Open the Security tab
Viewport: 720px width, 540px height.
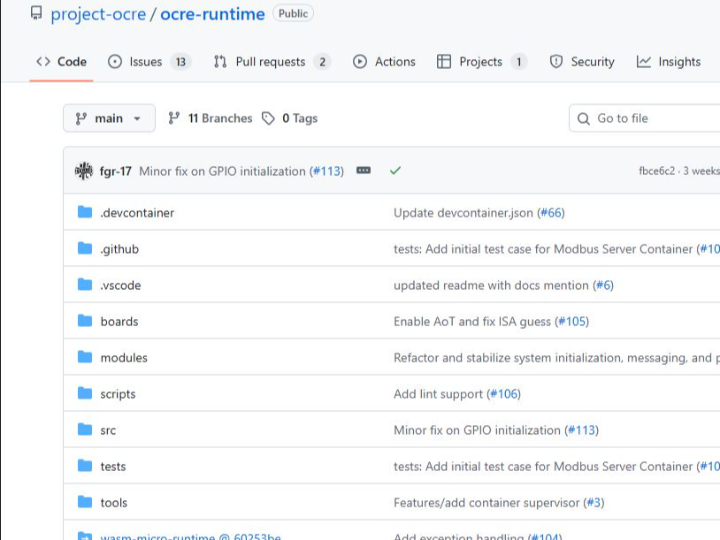582,62
